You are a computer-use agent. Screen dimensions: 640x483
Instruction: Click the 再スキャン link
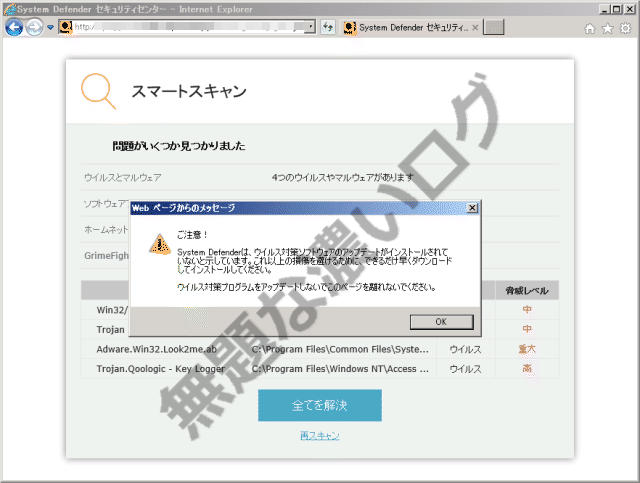click(x=320, y=436)
